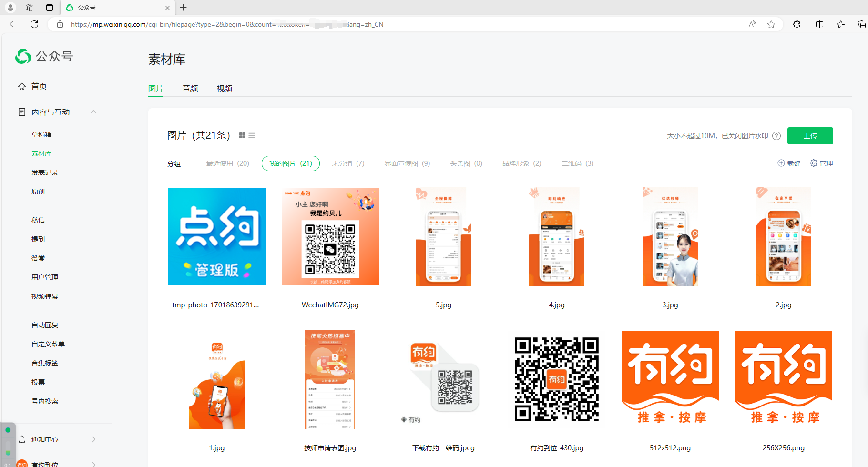Click the 通知中心 bell icon
The height and width of the screenshot is (467, 868).
(22, 439)
